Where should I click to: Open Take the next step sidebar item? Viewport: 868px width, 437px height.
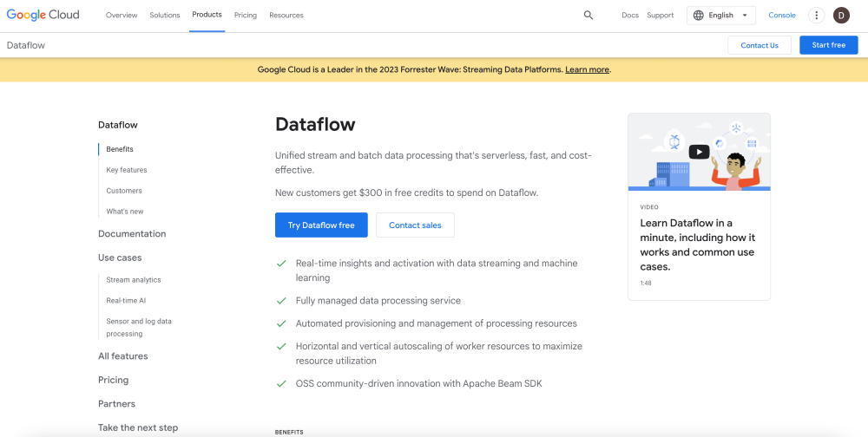coord(138,427)
